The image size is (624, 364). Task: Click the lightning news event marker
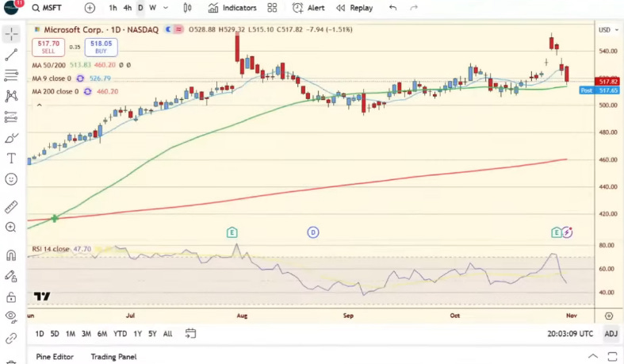coord(568,232)
